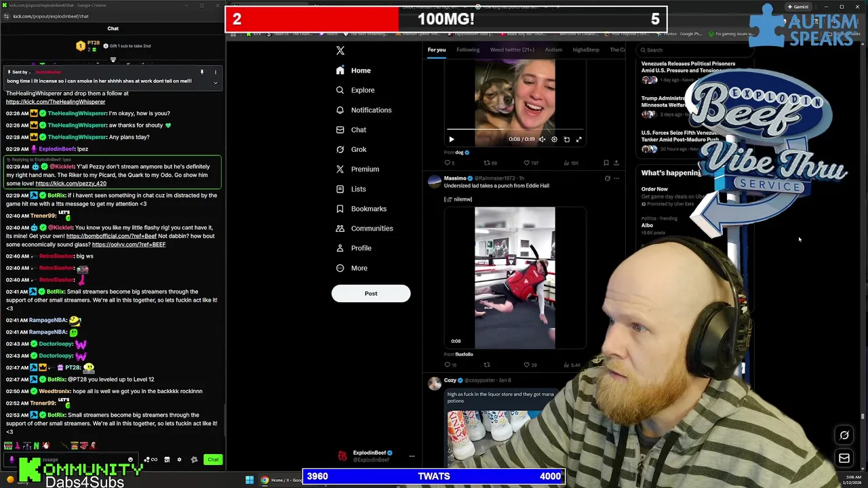Unpin the pinned chat message
Image resolution: width=868 pixels, height=488 pixels.
pos(201,72)
